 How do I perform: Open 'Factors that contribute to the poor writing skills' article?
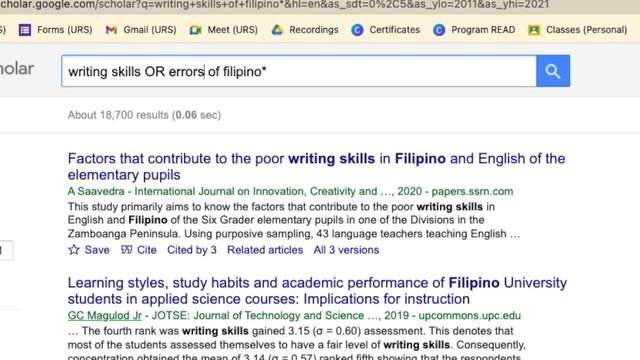[316, 167]
